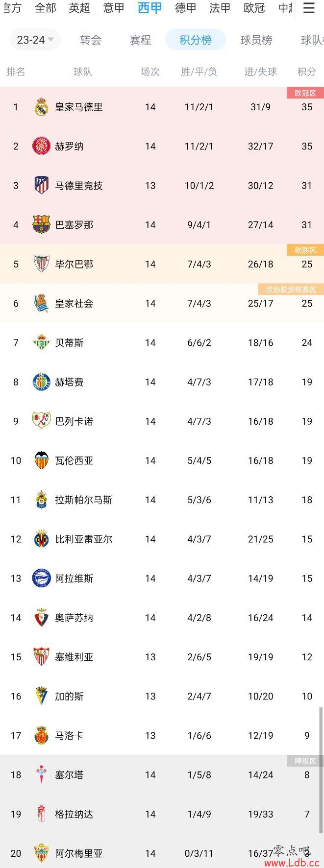
Task: Click the Valencia bat crest icon
Action: point(41,460)
